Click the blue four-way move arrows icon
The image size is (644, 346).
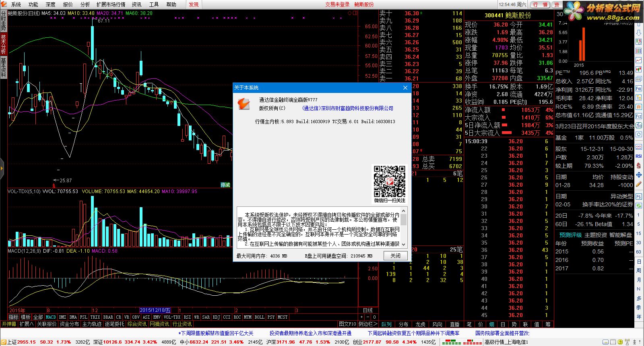click(639, 175)
